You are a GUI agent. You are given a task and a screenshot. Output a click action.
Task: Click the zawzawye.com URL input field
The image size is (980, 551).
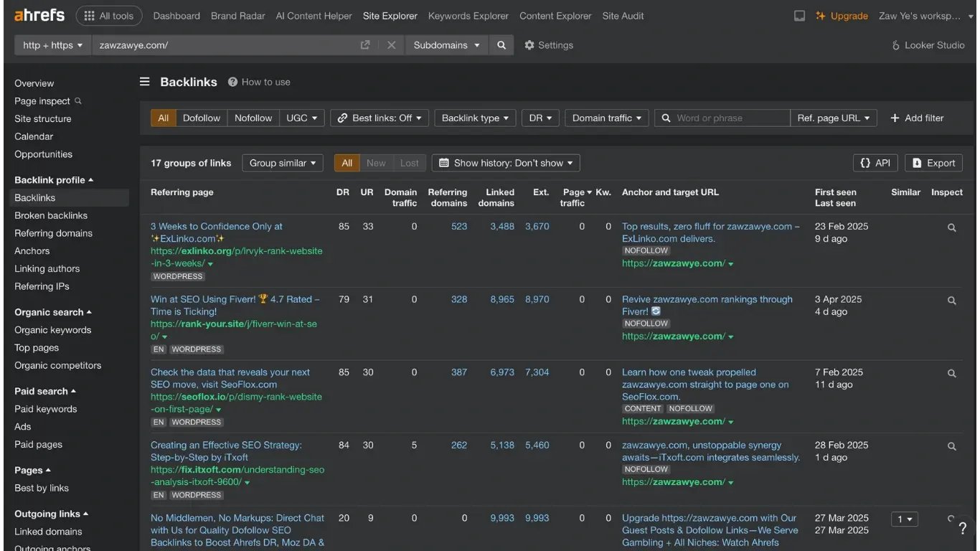click(226, 45)
